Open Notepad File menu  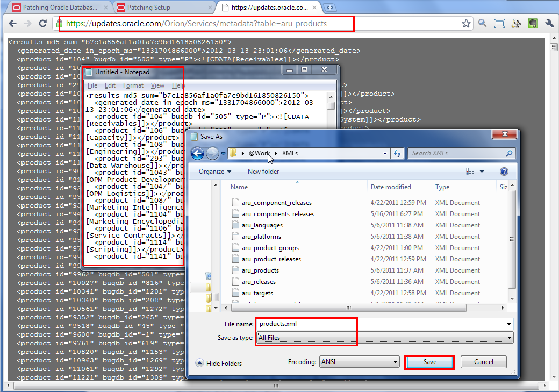click(x=92, y=85)
